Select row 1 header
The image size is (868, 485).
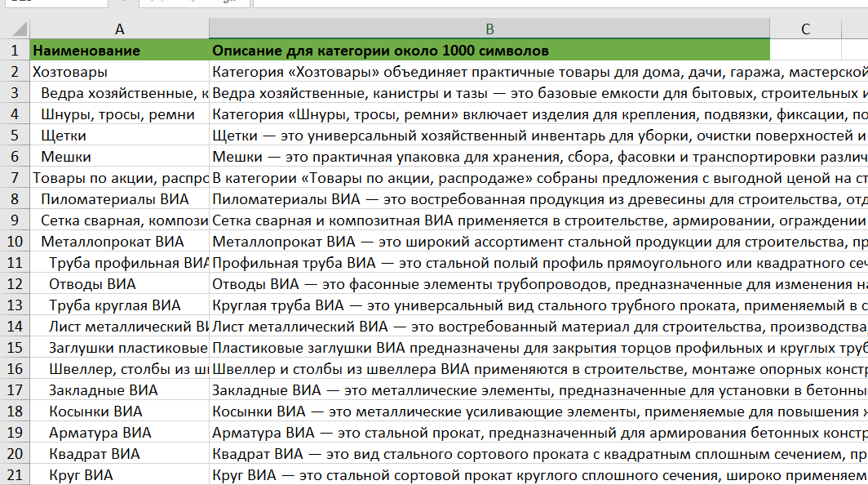pos(15,51)
